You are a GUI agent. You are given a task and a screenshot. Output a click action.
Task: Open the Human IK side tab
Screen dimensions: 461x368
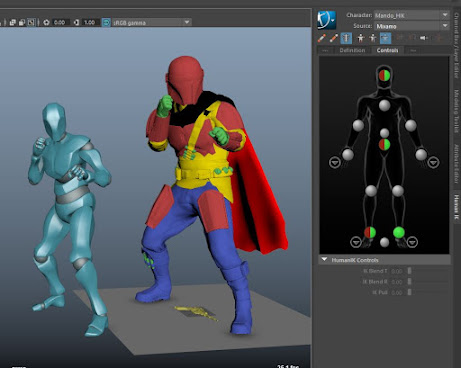457,207
